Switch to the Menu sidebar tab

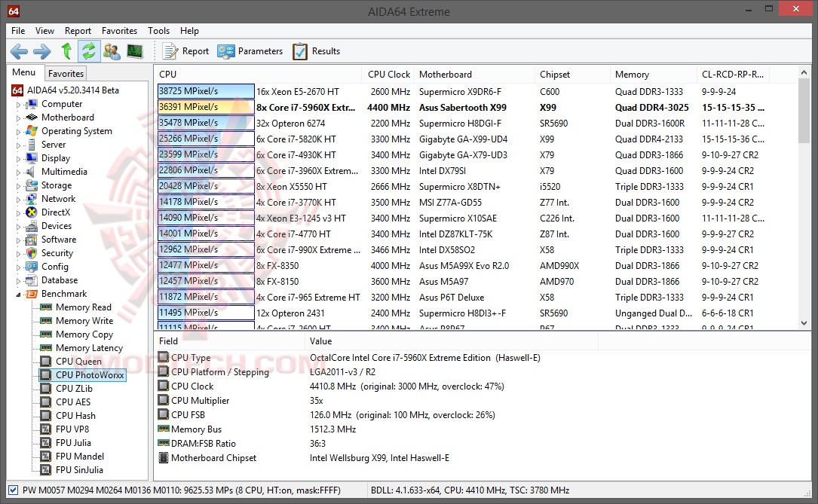(x=24, y=72)
